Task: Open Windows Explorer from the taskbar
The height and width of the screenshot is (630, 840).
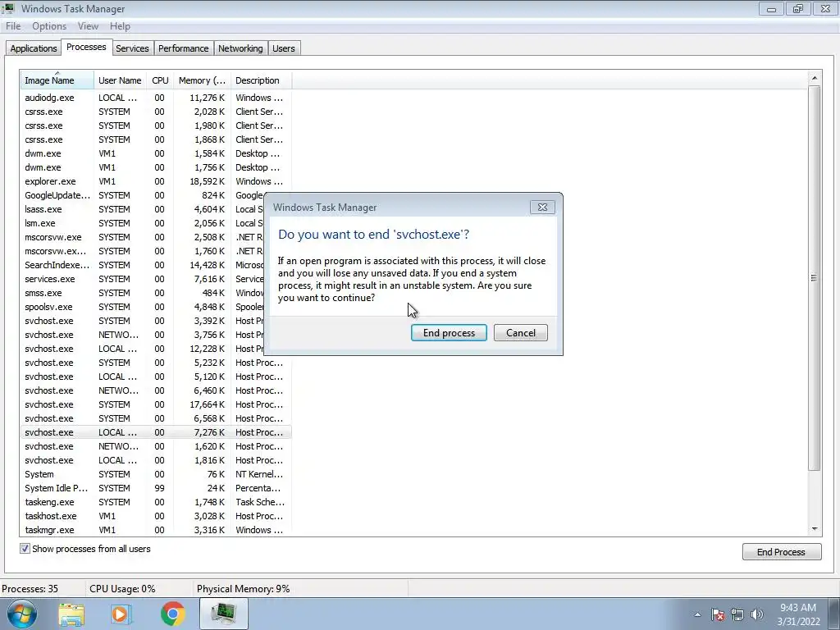Action: (71, 614)
